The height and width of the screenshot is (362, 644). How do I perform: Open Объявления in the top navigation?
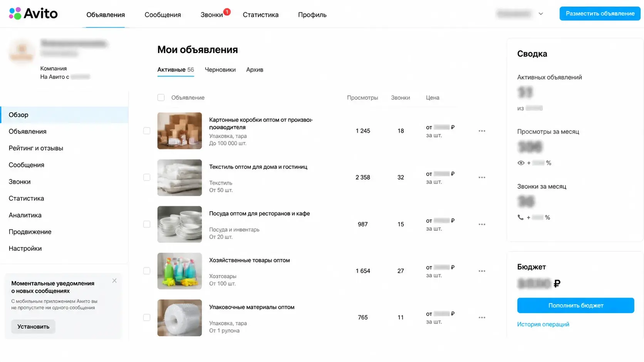coord(106,15)
